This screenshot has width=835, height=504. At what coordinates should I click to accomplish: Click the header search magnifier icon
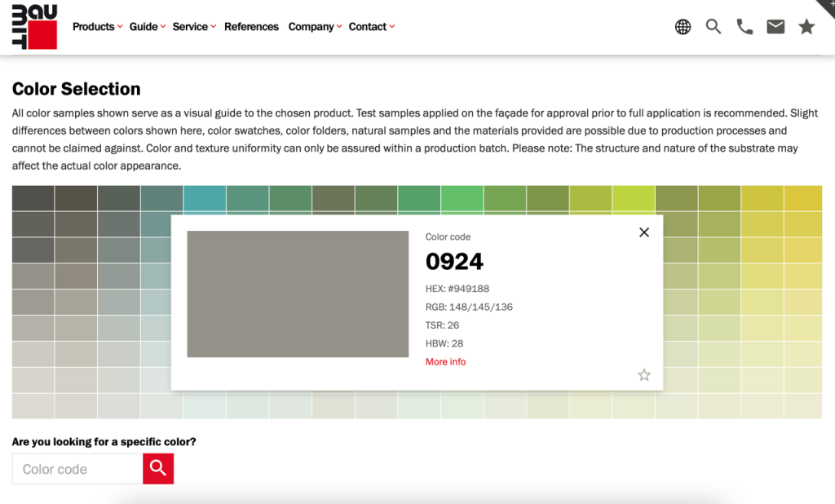click(x=714, y=27)
